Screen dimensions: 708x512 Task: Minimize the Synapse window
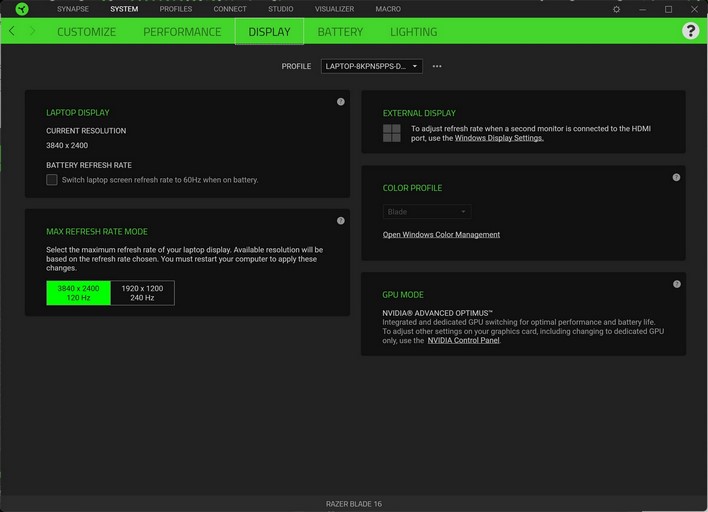643,9
